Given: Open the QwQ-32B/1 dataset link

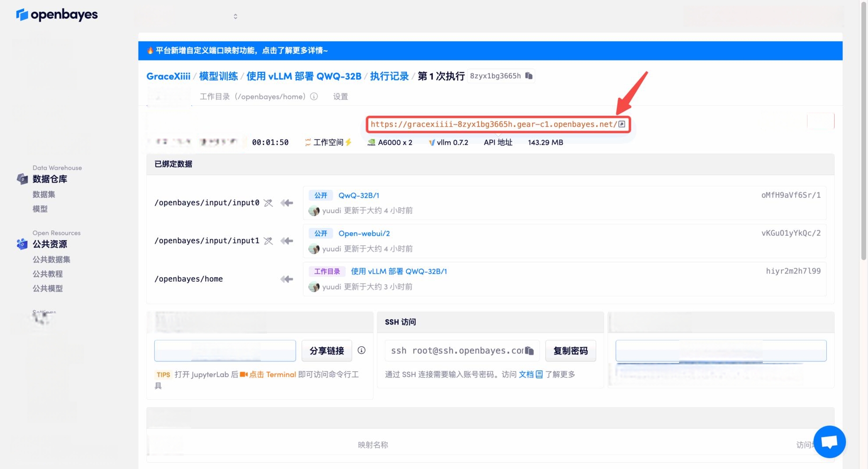Looking at the screenshot, I should point(359,195).
